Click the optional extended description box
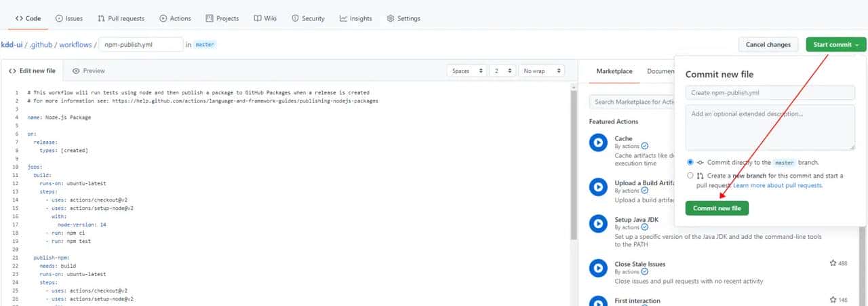Screen dimensions: 868x306 (x=770, y=128)
